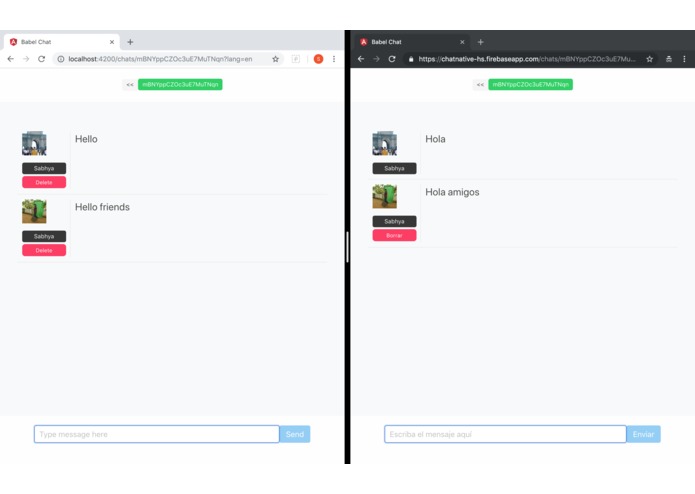Close the Babel Chat tab in left browser
Viewport: 695px width, 494px height.
pos(112,42)
